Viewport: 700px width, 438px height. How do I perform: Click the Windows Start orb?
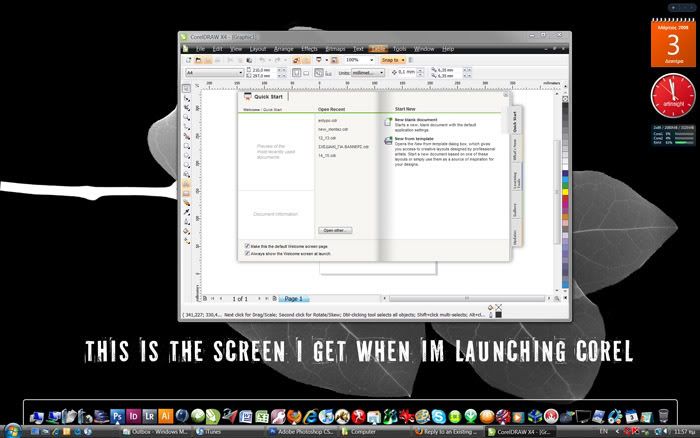tap(12, 431)
